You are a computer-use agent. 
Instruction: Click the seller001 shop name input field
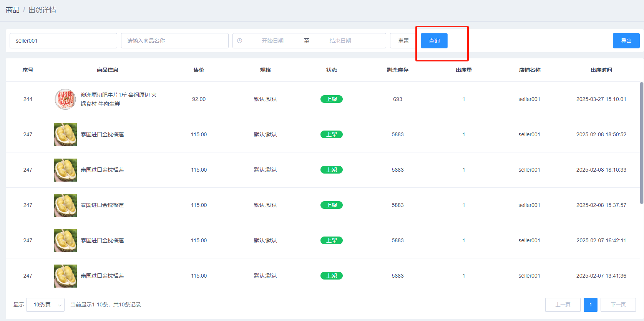pyautogui.click(x=63, y=41)
